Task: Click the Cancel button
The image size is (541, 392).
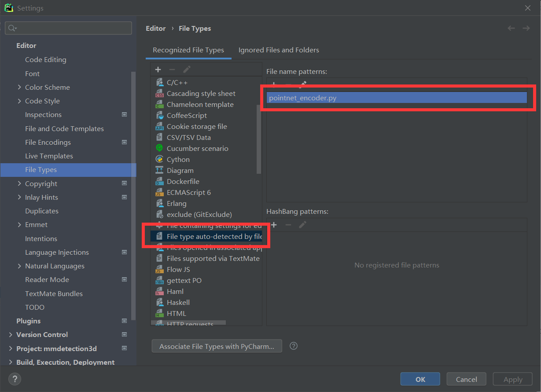Action: tap(467, 379)
